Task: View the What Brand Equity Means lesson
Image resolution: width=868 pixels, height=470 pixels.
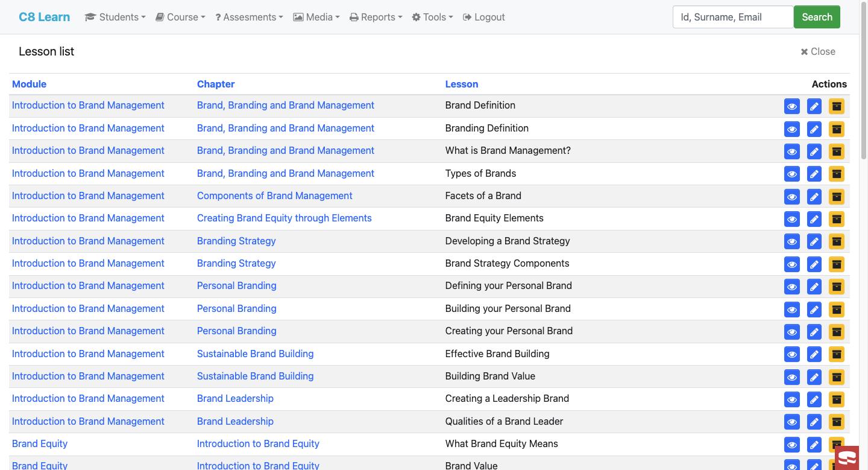Action: click(x=791, y=445)
